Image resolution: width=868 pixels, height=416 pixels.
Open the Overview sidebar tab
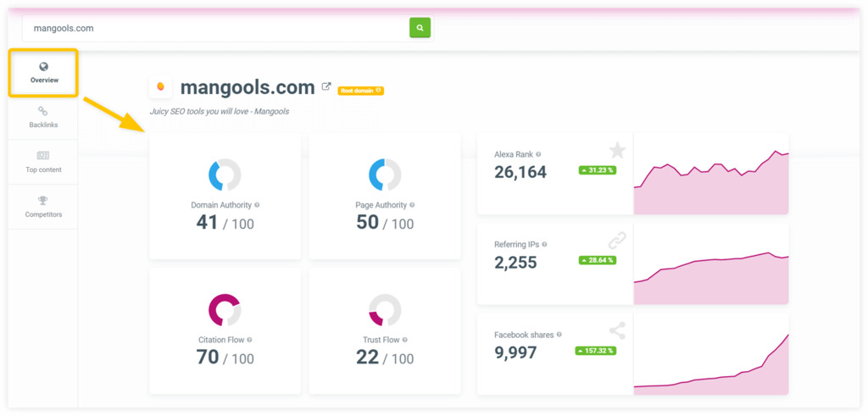[x=44, y=73]
